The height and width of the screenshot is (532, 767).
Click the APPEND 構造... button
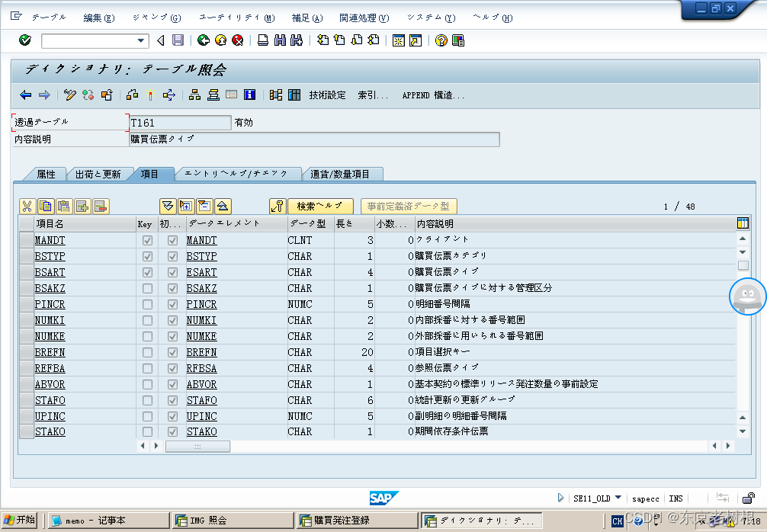(x=433, y=95)
